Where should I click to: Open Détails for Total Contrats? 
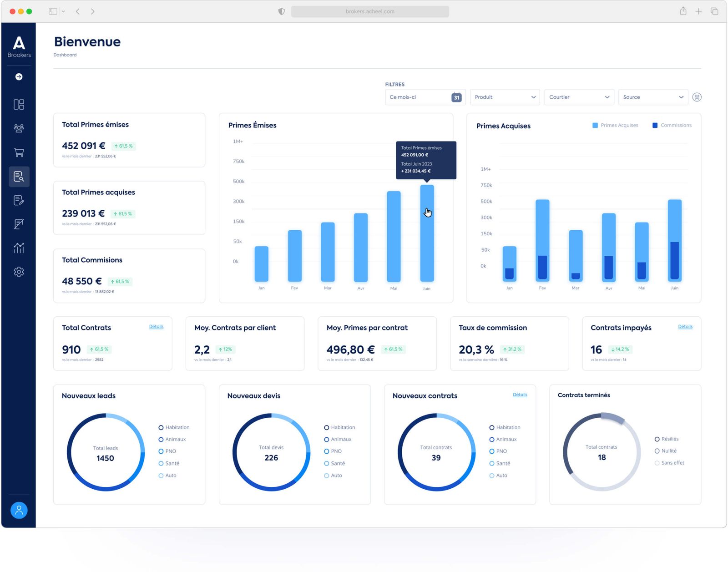point(157,326)
